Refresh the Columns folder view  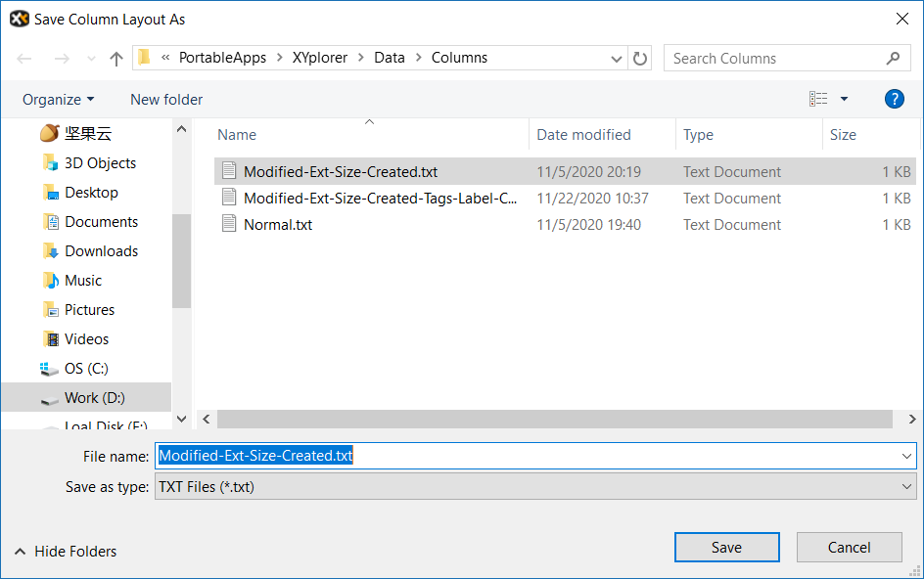point(640,59)
